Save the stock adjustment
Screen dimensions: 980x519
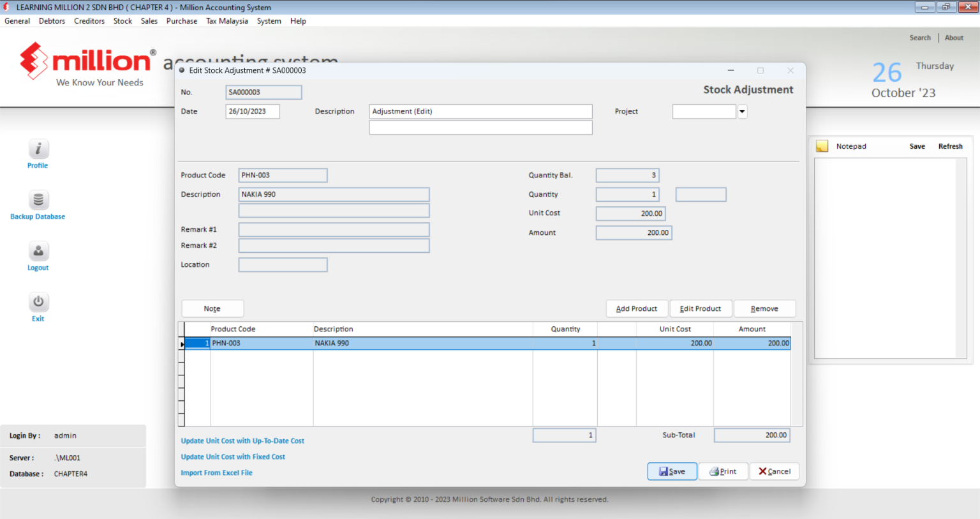[x=672, y=471]
